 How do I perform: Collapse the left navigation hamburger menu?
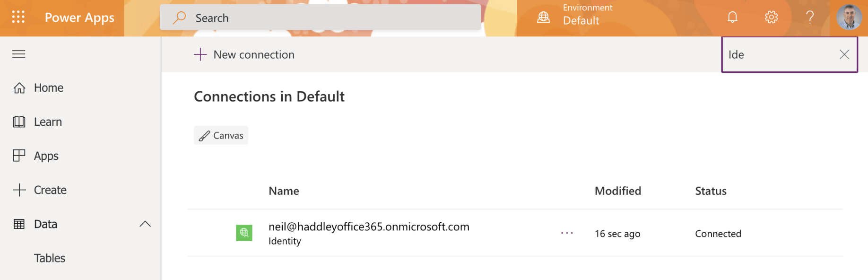pyautogui.click(x=19, y=54)
